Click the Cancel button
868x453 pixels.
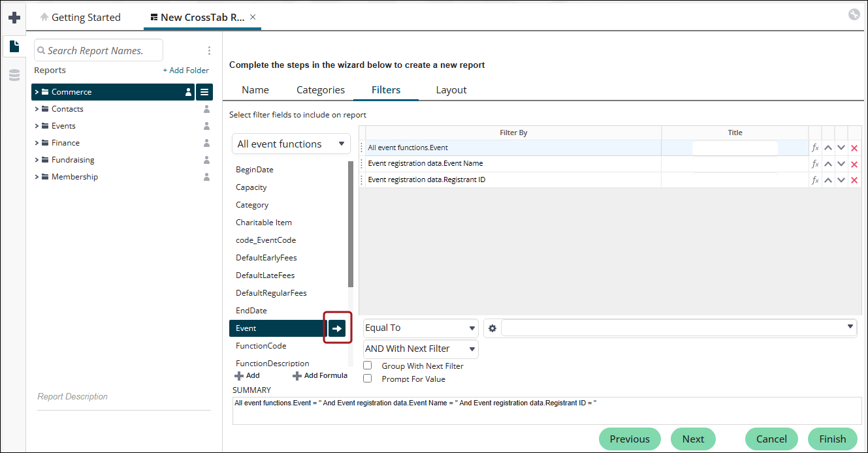pyautogui.click(x=771, y=439)
